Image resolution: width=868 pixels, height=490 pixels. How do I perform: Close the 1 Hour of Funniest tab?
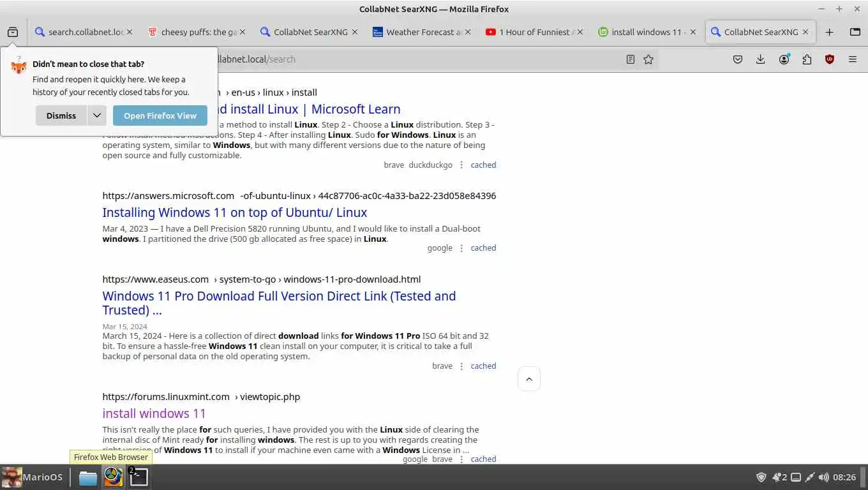point(580,32)
